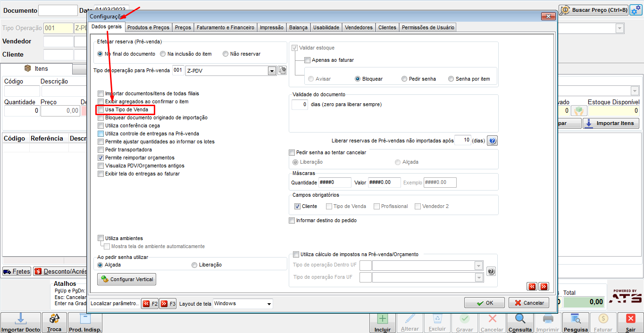Image resolution: width=644 pixels, height=333 pixels.
Task: Click the Importar Docto download icon
Action: [21, 319]
